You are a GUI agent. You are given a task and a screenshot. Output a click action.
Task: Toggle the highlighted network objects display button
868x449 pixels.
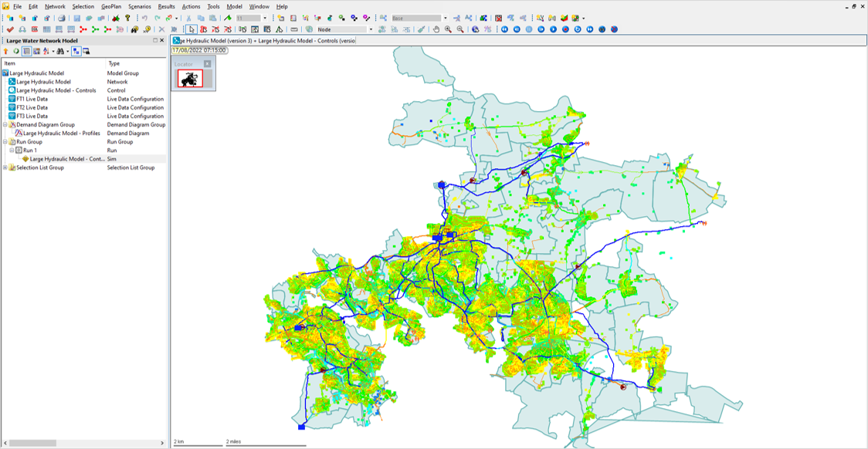coord(76,50)
